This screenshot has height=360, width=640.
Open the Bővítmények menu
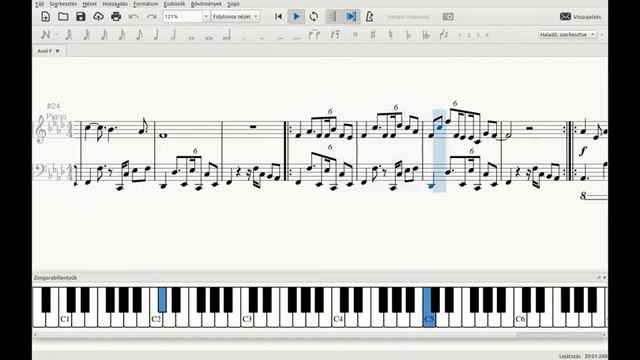point(206,4)
